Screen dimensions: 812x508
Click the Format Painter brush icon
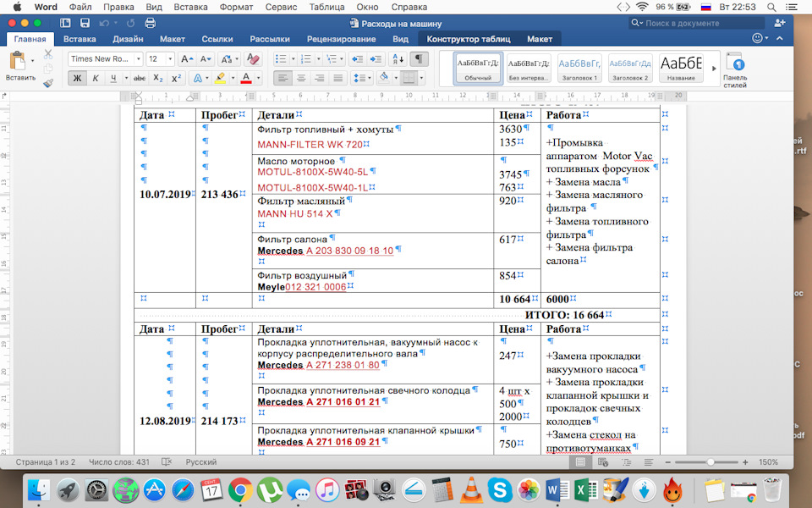point(48,83)
